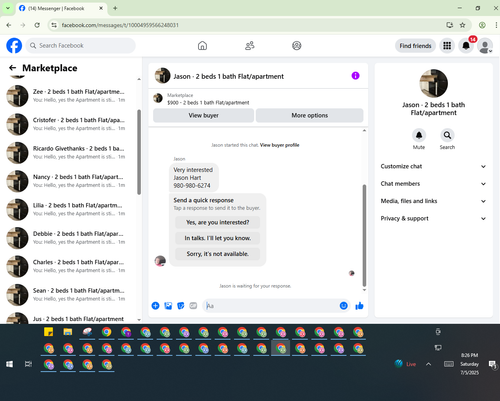Click the Search Facebook field
Screen dimensions: 500x401
[81, 46]
